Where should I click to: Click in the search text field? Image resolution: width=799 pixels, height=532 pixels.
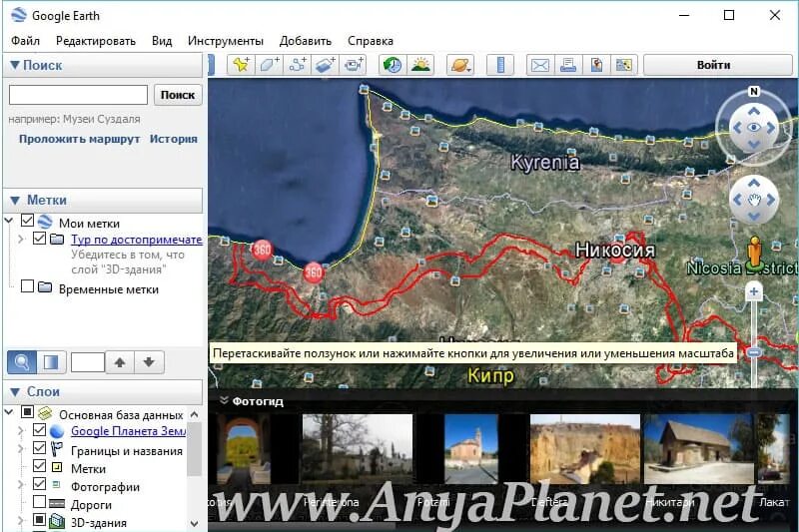click(x=78, y=95)
